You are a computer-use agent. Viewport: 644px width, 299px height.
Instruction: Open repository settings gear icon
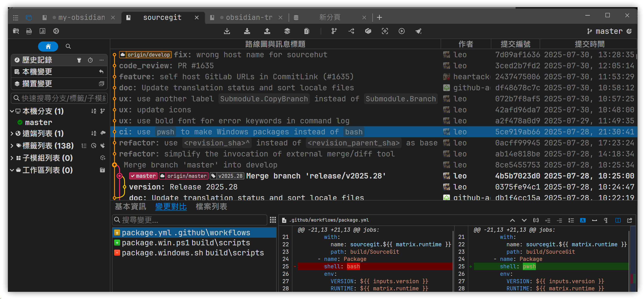point(56,31)
